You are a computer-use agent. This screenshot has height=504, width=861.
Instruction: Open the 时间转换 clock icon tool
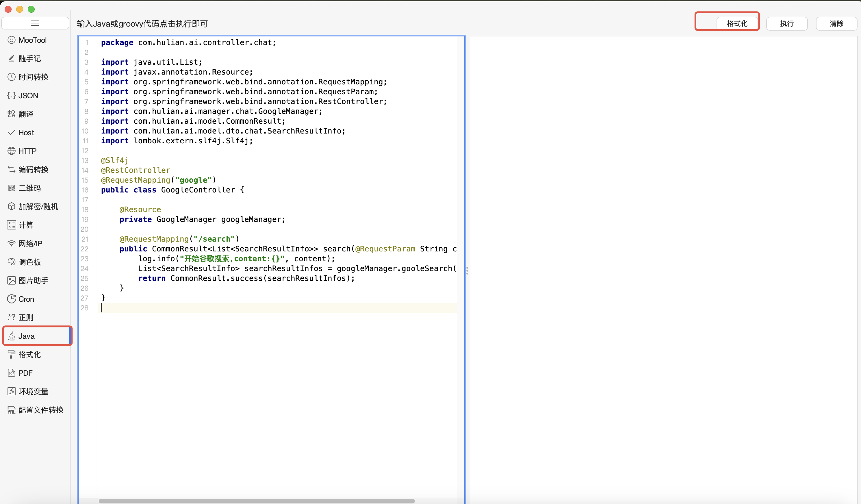(12, 77)
